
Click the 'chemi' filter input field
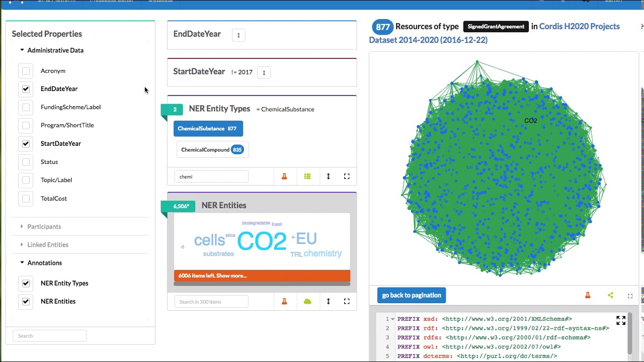pyautogui.click(x=211, y=176)
